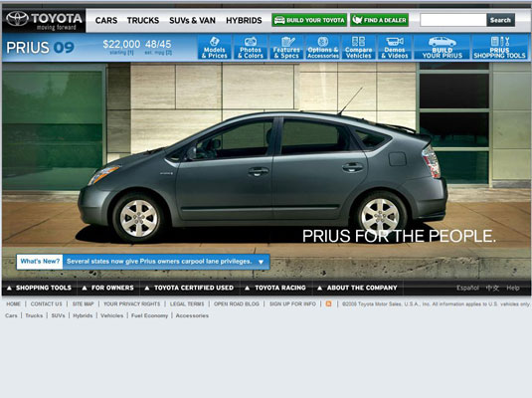This screenshot has width=532, height=398.
Task: Open the Help link
Action: coord(513,288)
